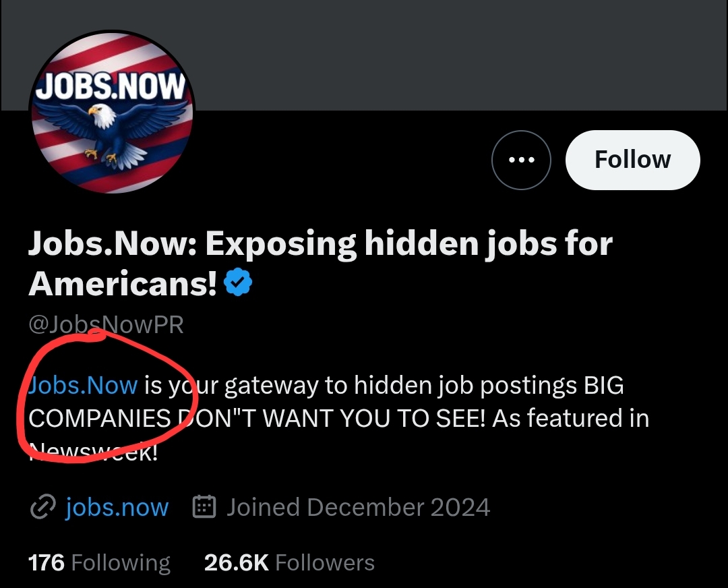Click the JOBS.NOW logo text in avatar
Image resolution: width=728 pixels, height=588 pixels.
(x=111, y=86)
